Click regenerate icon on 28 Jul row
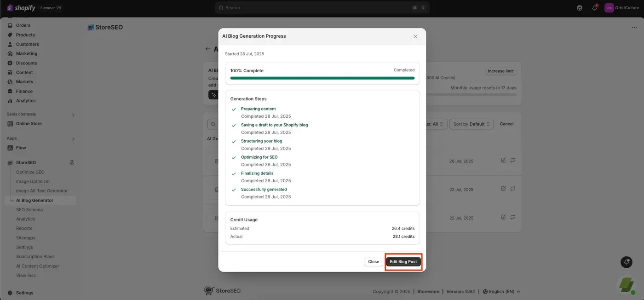 [512, 160]
